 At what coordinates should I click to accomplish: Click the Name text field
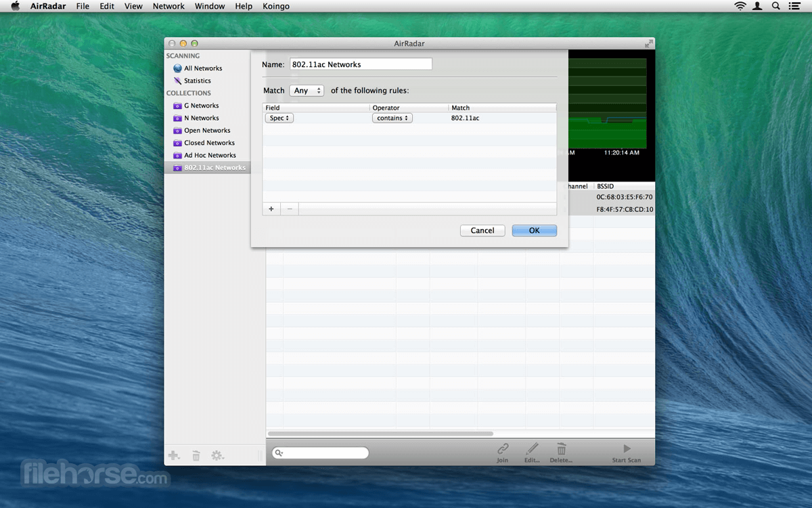pyautogui.click(x=361, y=64)
